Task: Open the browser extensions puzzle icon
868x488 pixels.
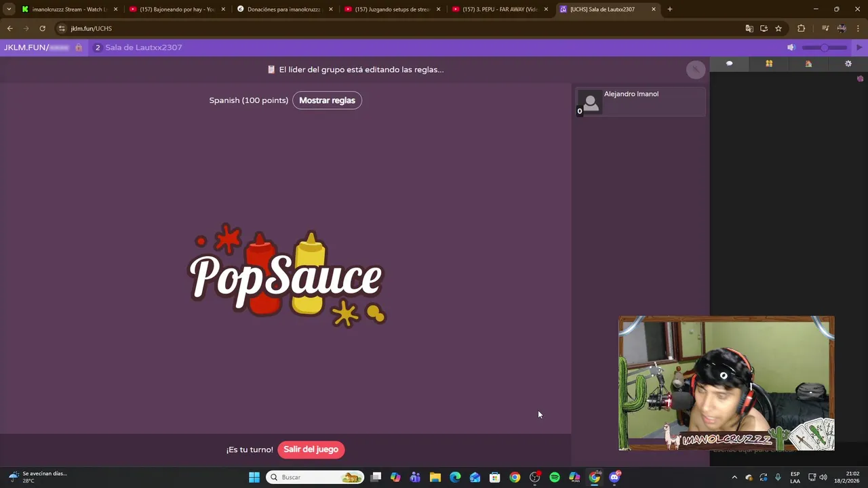Action: click(802, 28)
